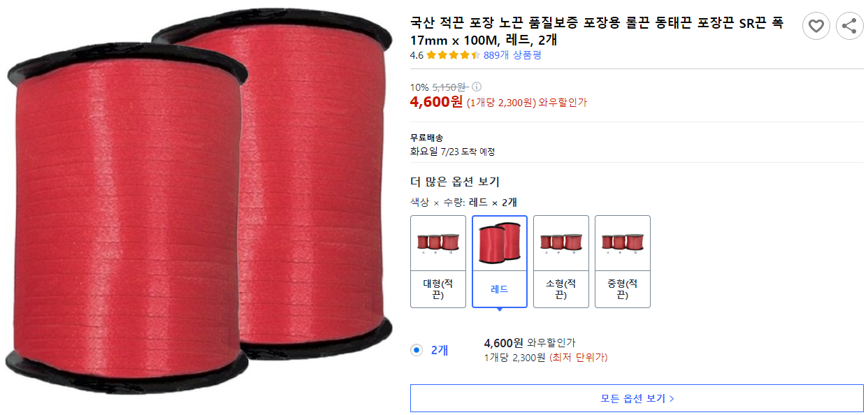Add product to wishlist with heart icon
This screenshot has height=415, width=868.
[816, 26]
